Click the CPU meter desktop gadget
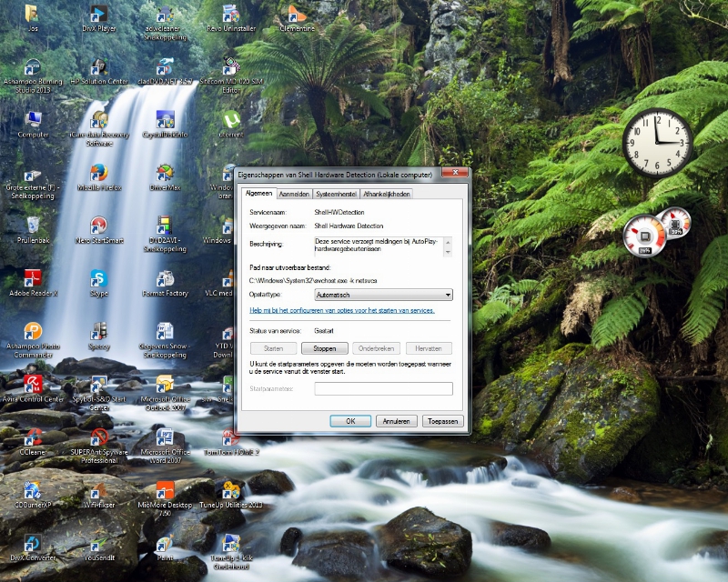The image size is (728, 582). [x=656, y=232]
